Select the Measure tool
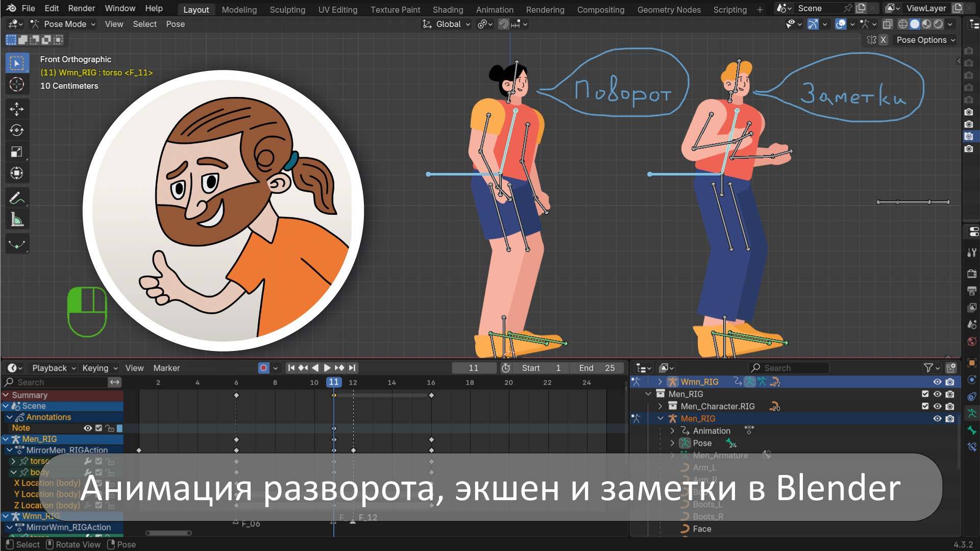 point(17,218)
